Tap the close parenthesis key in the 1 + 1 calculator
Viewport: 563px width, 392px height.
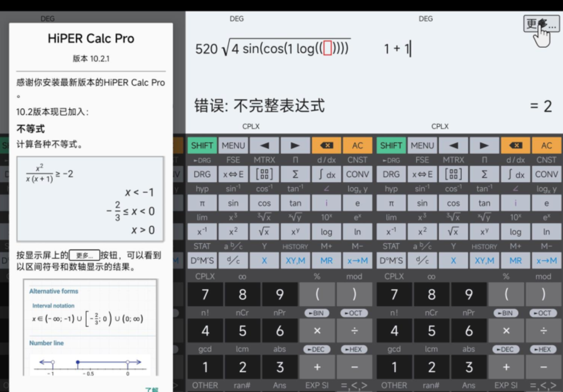point(543,294)
